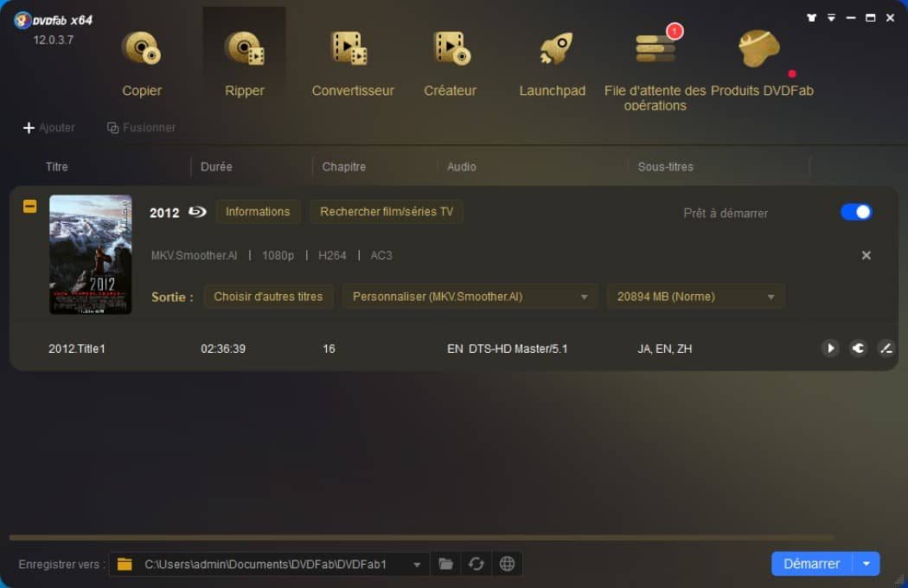Viewport: 908px width, 588px height.
Task: Click the version number 12.0.3.7
Action: pos(54,40)
